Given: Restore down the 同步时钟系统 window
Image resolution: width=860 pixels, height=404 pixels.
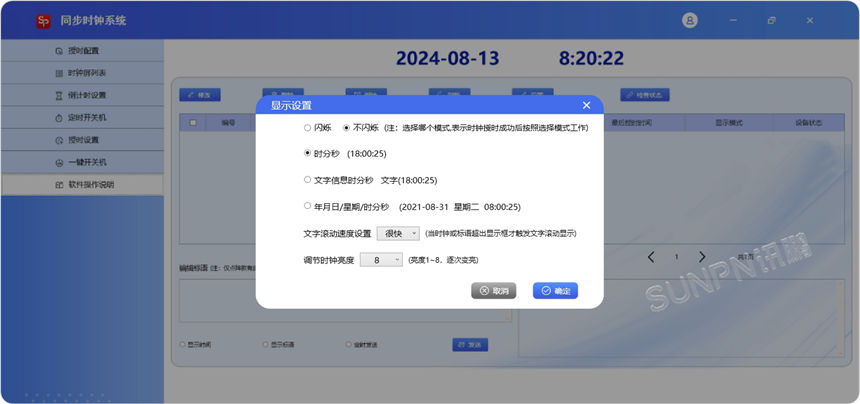Looking at the screenshot, I should pos(772,20).
